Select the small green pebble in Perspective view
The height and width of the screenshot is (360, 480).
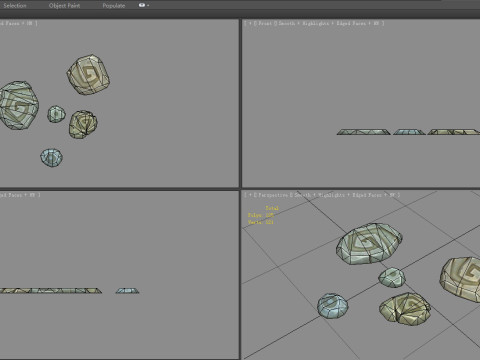392,277
